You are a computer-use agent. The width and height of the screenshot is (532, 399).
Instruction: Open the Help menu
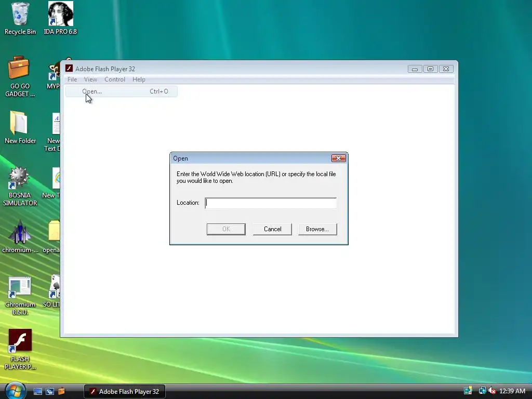pyautogui.click(x=139, y=79)
